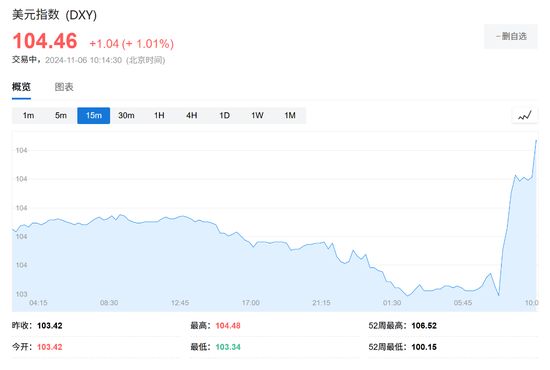Screen dimensions: 550x370
Task: Choose the 1H timeframe
Action: (x=159, y=115)
